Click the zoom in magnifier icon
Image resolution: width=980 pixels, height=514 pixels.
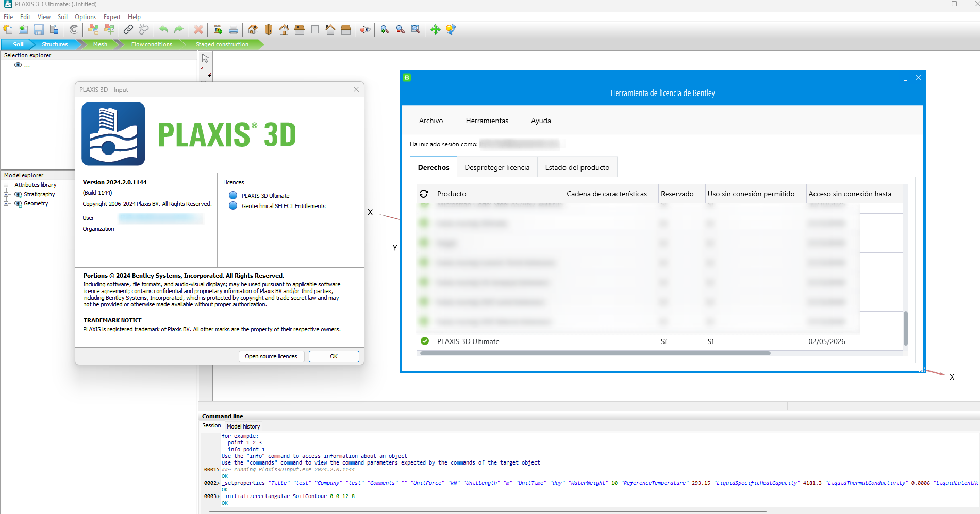click(x=385, y=29)
